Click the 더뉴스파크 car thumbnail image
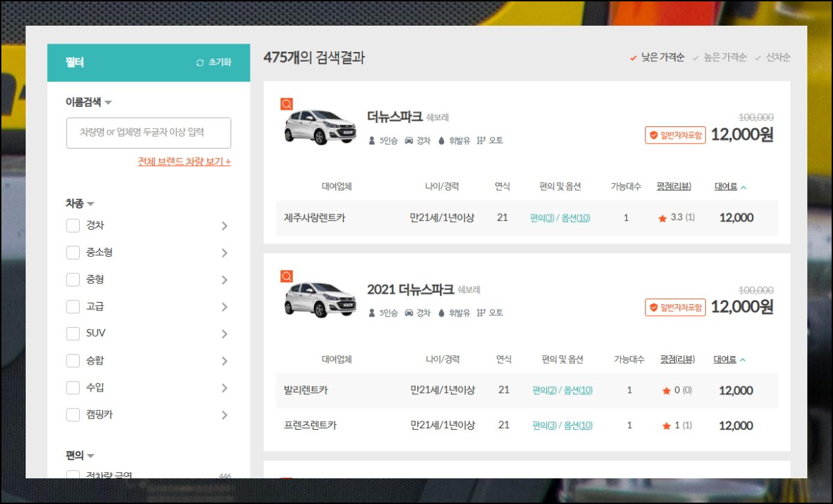Screen dimensions: 833x504 [x=319, y=126]
